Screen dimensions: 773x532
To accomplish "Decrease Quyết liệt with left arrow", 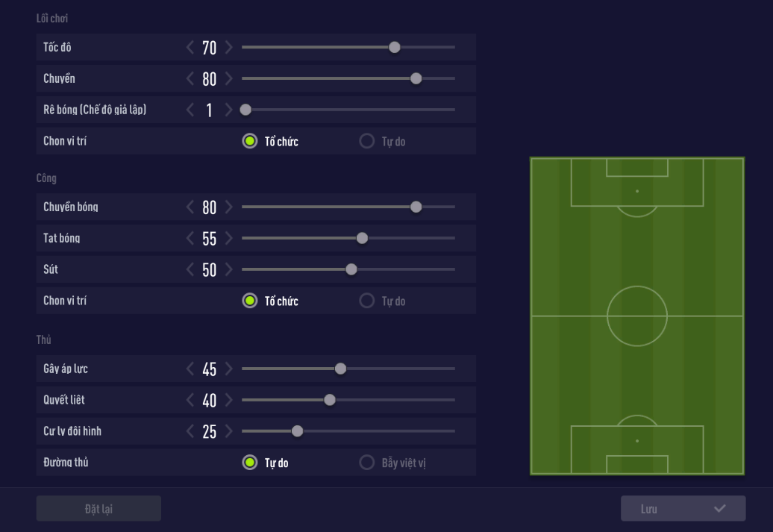I will [x=190, y=401].
